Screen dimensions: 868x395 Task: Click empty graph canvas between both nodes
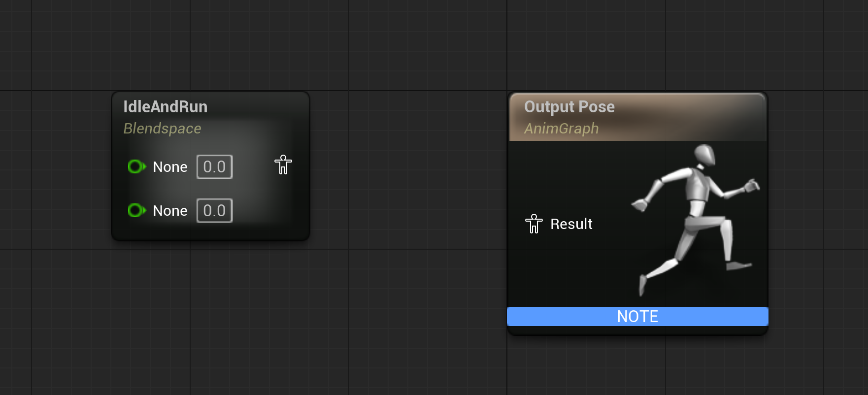tap(409, 197)
